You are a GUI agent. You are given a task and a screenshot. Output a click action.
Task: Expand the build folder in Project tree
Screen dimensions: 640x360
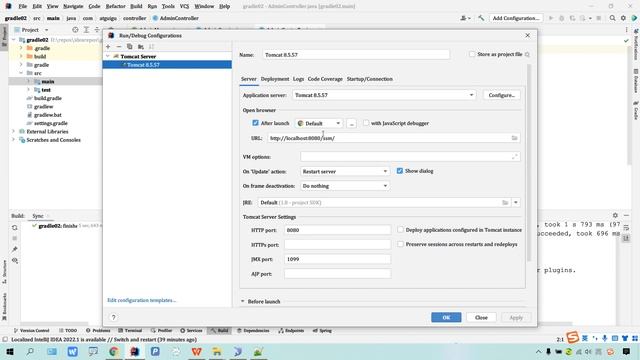[21, 56]
